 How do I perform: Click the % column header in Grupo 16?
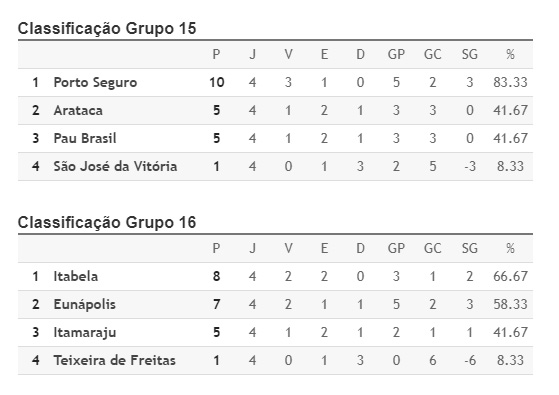click(510, 248)
